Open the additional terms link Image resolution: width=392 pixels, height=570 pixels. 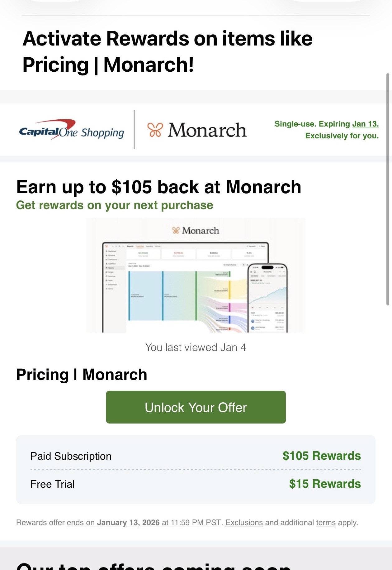pyautogui.click(x=326, y=523)
